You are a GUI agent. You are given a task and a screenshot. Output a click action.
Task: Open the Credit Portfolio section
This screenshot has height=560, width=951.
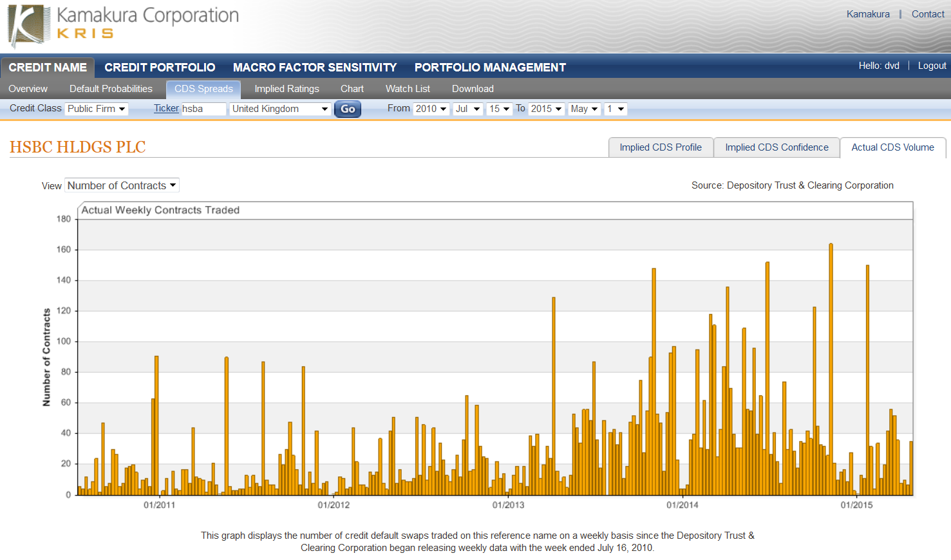159,67
